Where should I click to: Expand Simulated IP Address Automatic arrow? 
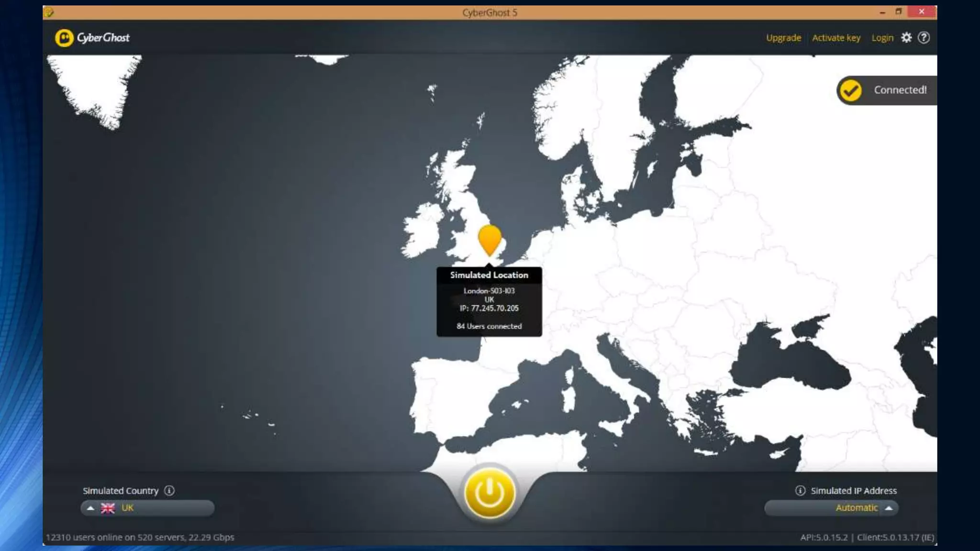889,508
